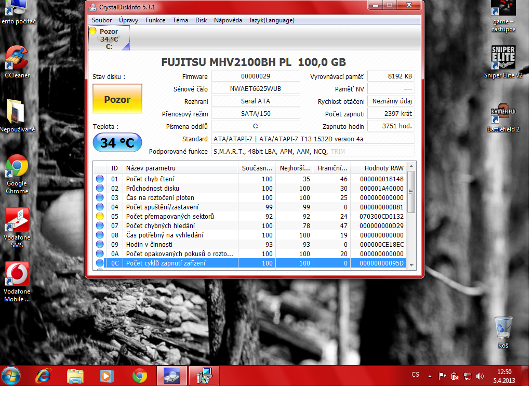Click the 34 °C temperature indicator
The width and height of the screenshot is (532, 399).
117,143
